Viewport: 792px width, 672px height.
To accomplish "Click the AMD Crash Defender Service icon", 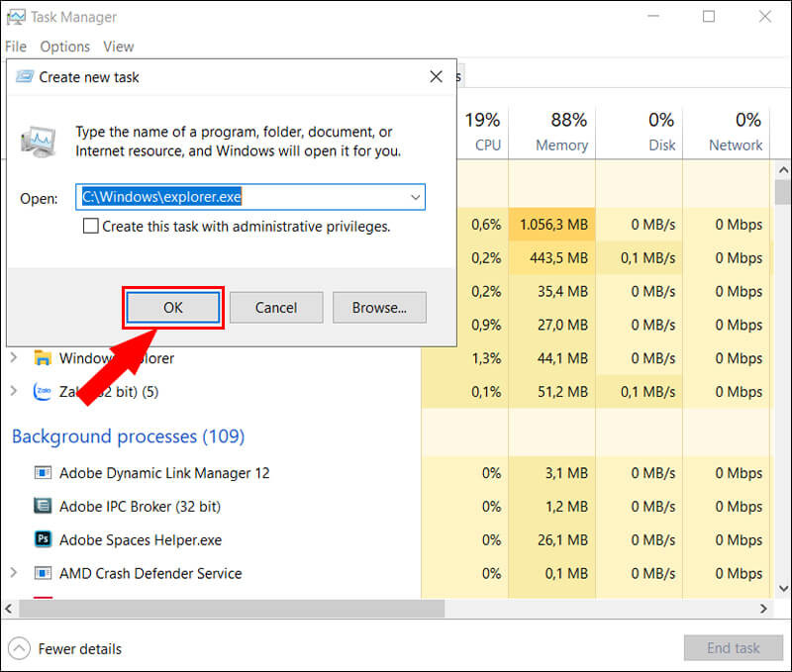I will point(43,573).
